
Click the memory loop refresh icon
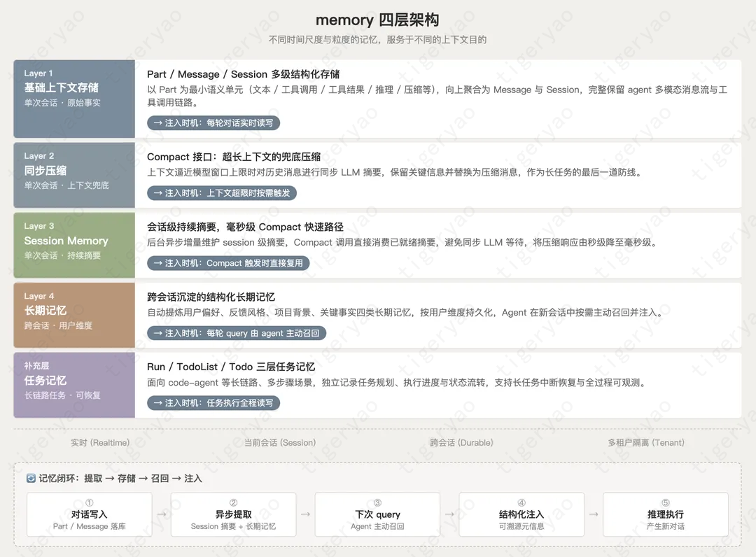tap(31, 478)
